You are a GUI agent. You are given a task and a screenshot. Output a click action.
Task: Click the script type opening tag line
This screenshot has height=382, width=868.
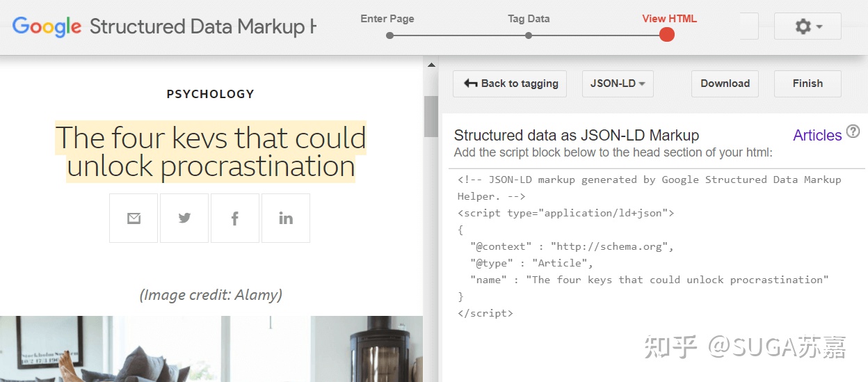pyautogui.click(x=565, y=213)
